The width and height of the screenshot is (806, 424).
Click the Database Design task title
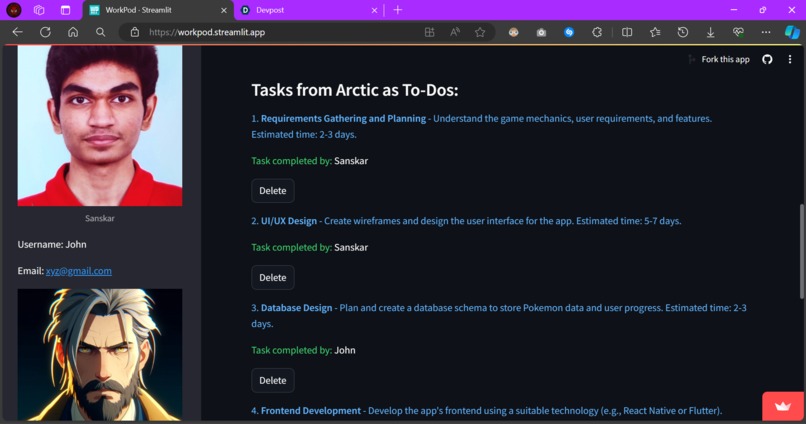point(296,308)
